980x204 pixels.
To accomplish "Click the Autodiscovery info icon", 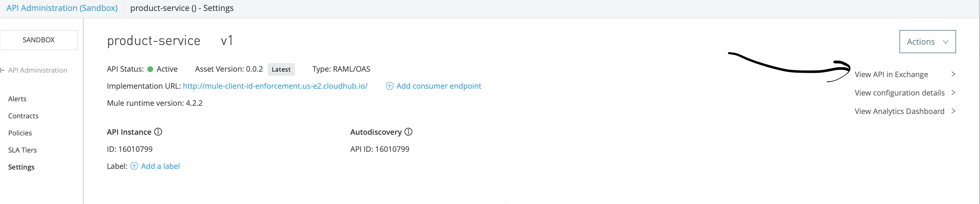I will tap(408, 132).
